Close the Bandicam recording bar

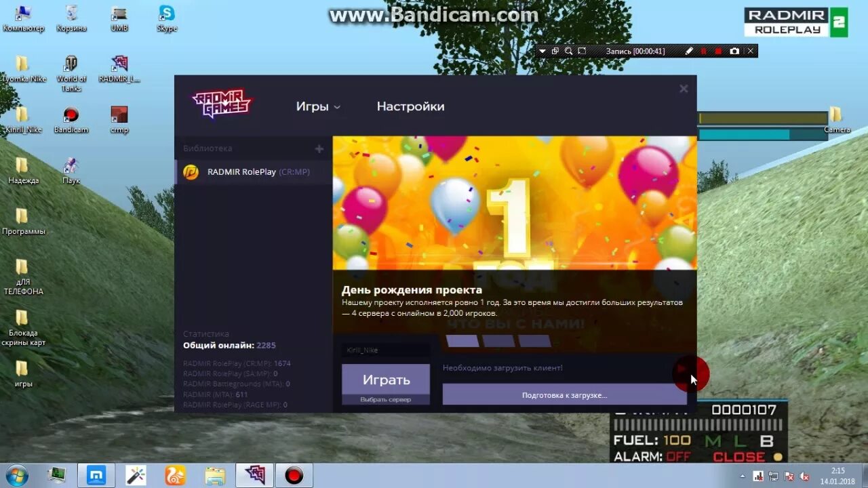750,51
